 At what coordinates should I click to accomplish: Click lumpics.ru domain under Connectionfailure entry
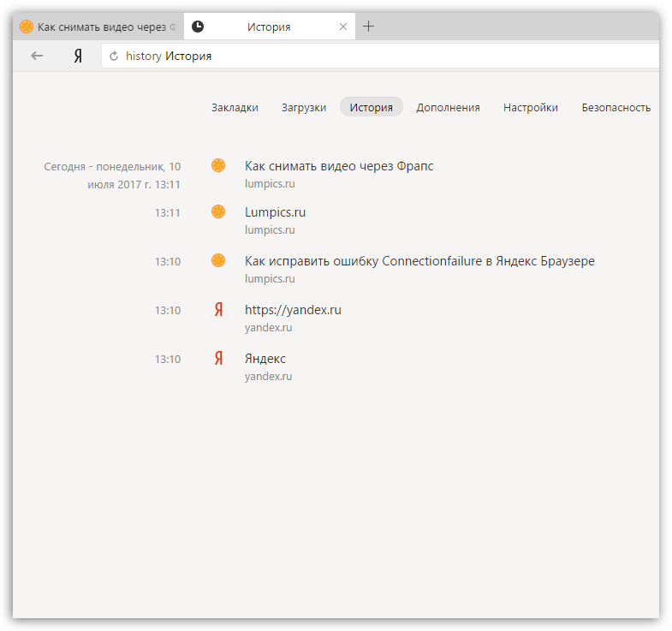click(x=270, y=279)
